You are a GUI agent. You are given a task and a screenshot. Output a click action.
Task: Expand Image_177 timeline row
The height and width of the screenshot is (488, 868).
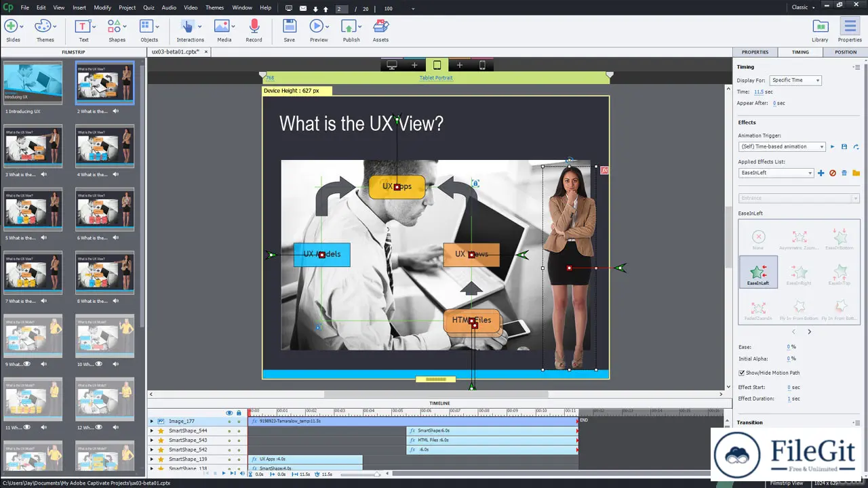[x=152, y=422]
